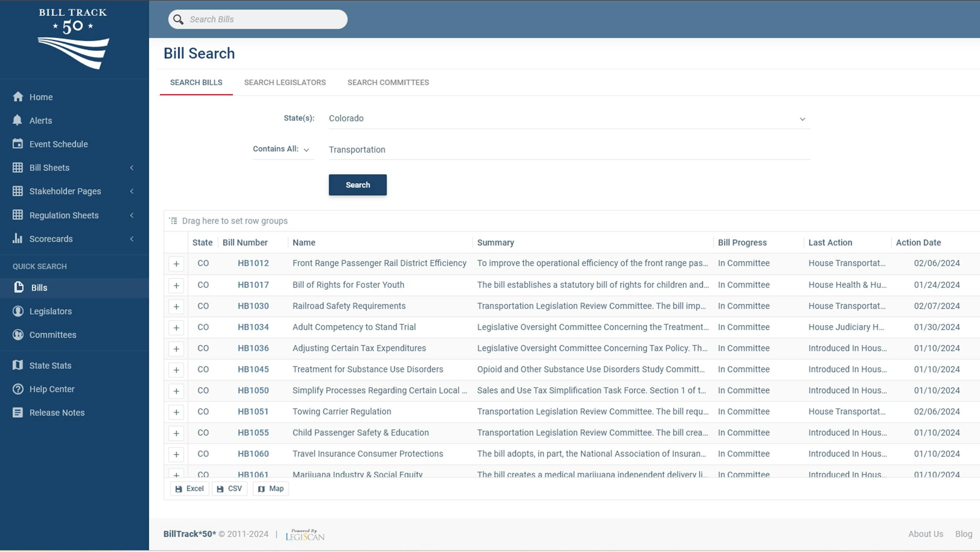Click the About Us link
Screen dimensions: 980x552
click(926, 534)
